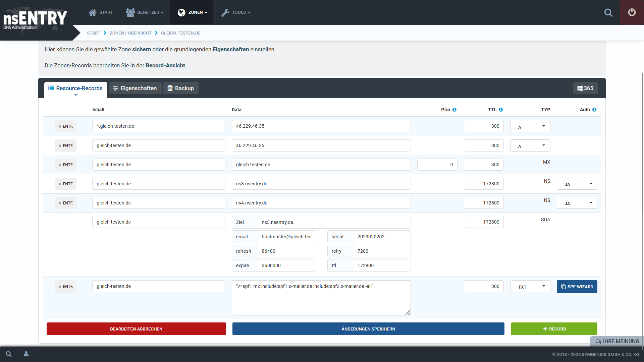Add a new record with Record button

point(554,329)
